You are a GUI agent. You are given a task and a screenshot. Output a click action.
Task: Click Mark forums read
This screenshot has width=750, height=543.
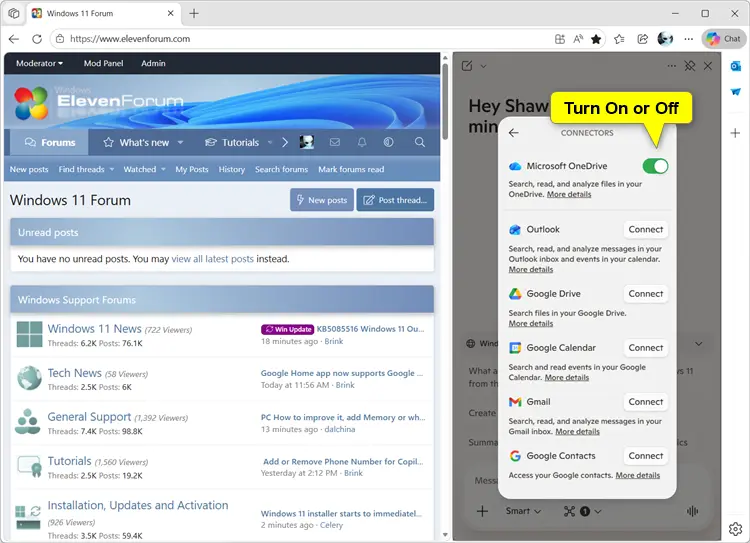click(x=351, y=169)
